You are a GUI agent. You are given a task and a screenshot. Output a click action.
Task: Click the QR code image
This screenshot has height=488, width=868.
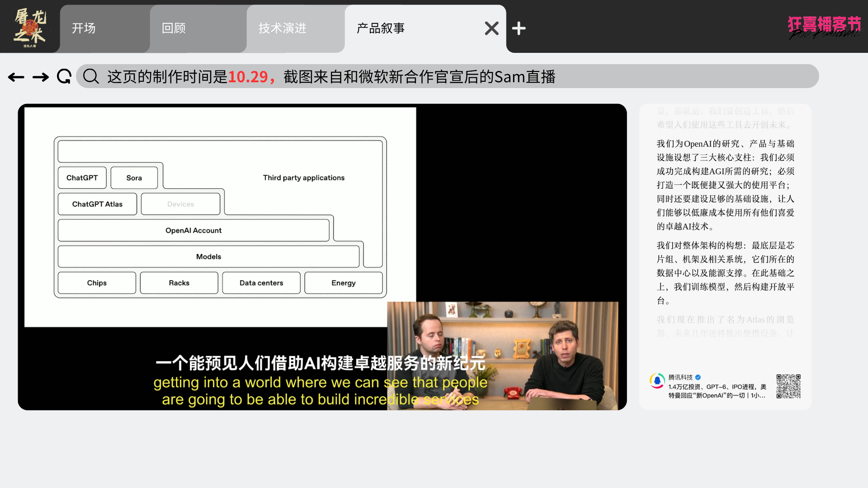point(788,386)
